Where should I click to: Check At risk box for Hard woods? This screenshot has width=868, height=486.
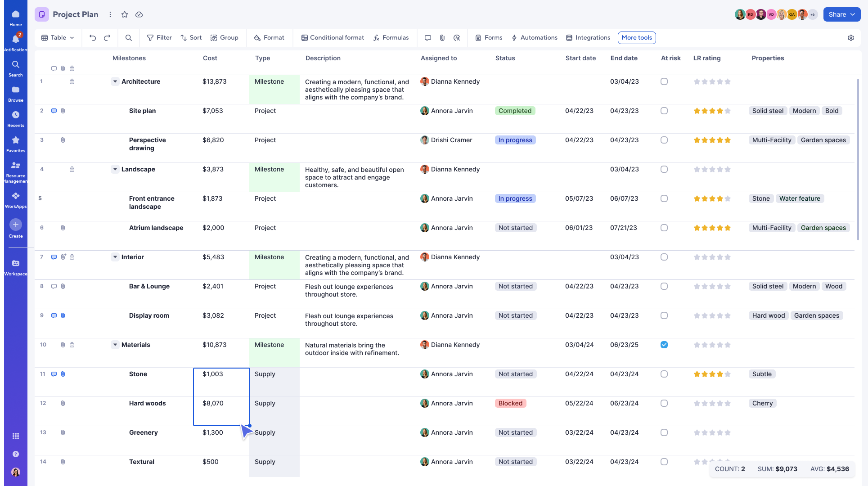click(664, 403)
